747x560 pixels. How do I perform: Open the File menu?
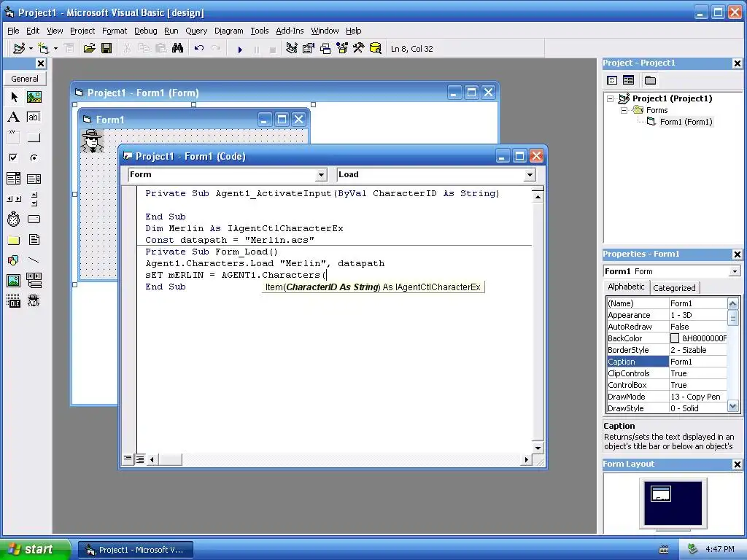click(x=13, y=31)
